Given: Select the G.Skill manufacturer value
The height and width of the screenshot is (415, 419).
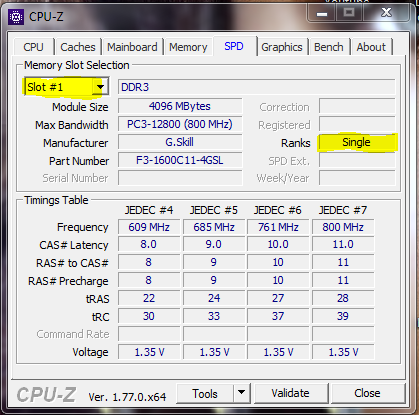Looking at the screenshot, I should [x=180, y=142].
